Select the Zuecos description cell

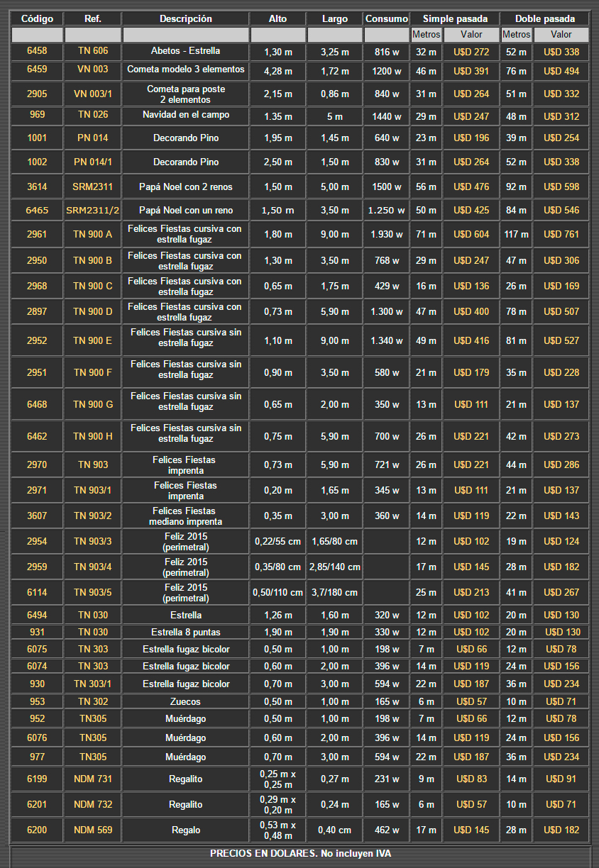pyautogui.click(x=185, y=702)
